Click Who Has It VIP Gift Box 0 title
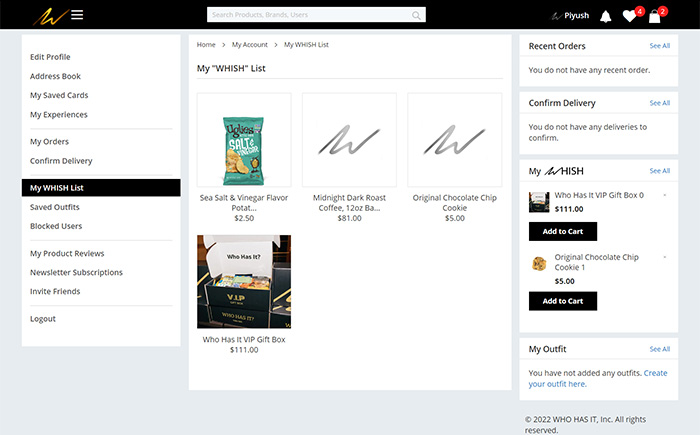 599,195
